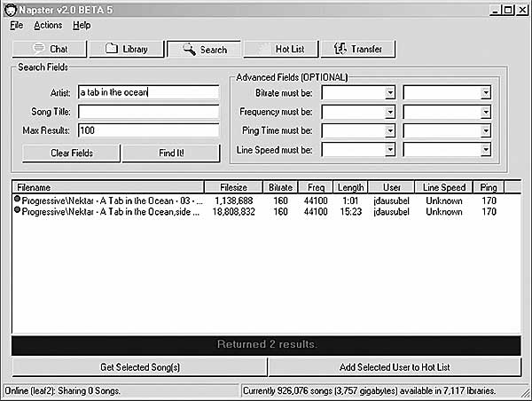This screenshot has width=532, height=401.
Task: Sort results by Bitrate column header
Action: pos(280,187)
